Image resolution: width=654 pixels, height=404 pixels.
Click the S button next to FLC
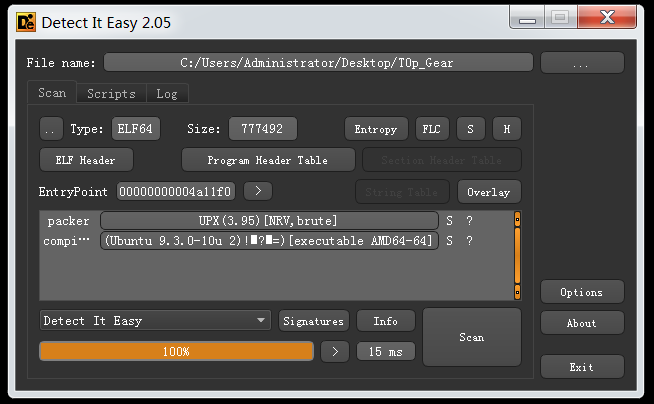(x=470, y=129)
